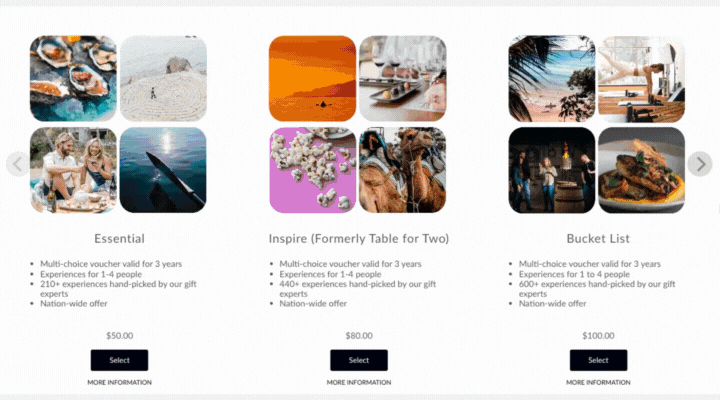Open More Information for Inspire
Image resolution: width=720 pixels, height=400 pixels.
click(x=359, y=382)
